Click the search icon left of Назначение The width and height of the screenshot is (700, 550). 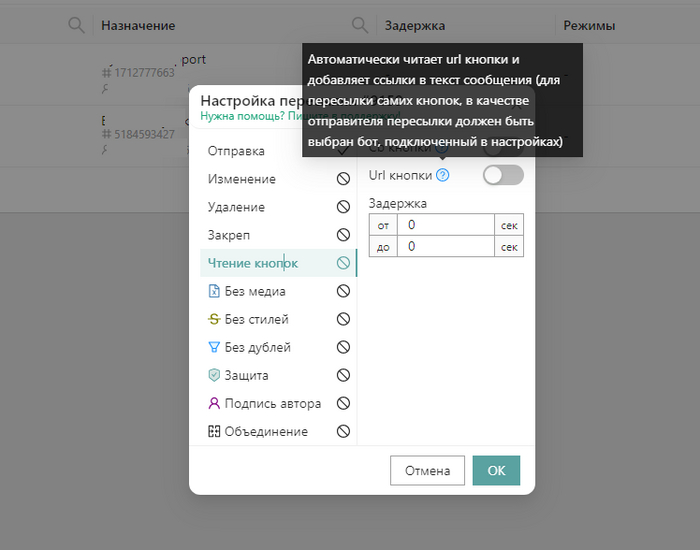tap(76, 25)
